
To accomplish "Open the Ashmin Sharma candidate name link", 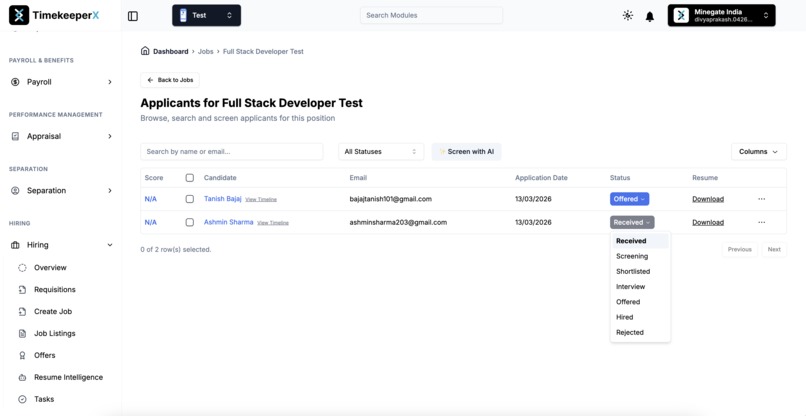I will [229, 222].
